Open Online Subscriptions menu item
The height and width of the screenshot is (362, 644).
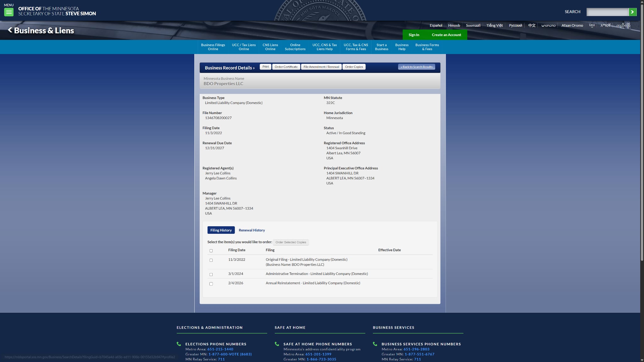(295, 47)
